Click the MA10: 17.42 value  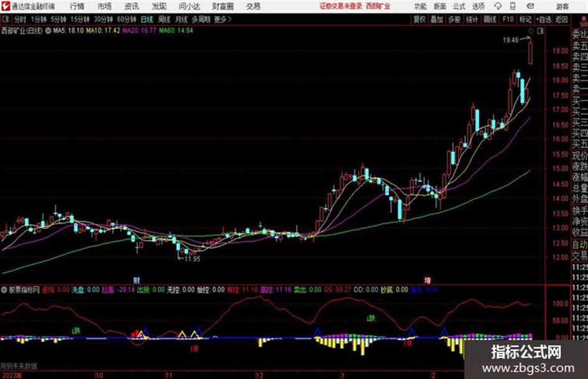(x=103, y=30)
